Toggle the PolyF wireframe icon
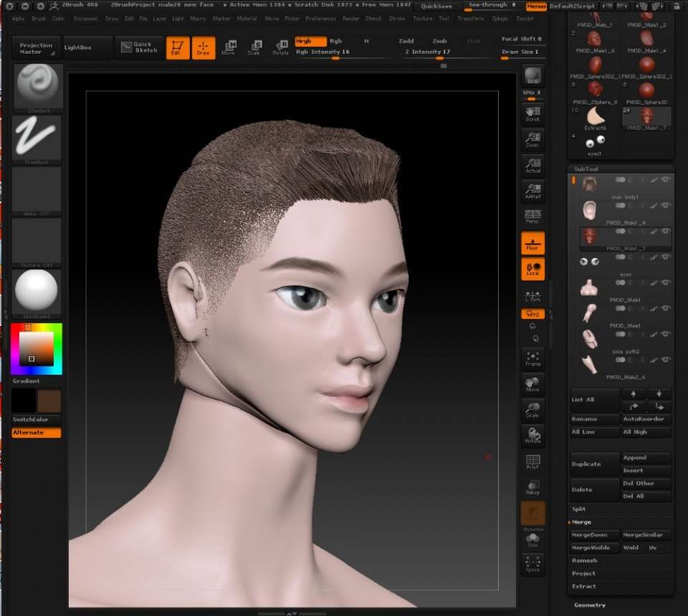 click(532, 462)
